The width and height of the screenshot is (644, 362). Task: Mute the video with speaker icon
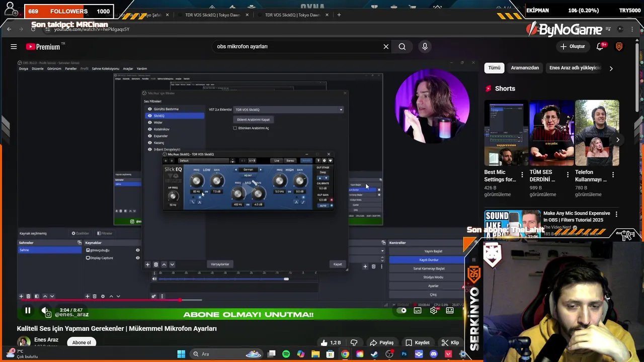(x=45, y=311)
